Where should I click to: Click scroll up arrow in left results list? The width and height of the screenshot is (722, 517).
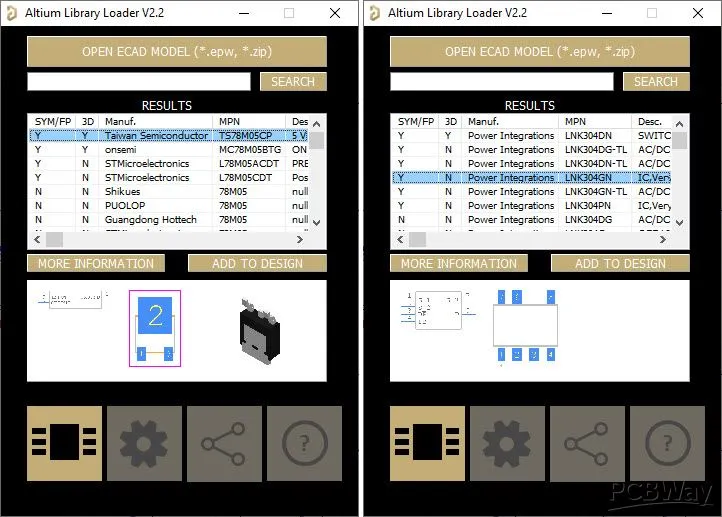coord(316,124)
